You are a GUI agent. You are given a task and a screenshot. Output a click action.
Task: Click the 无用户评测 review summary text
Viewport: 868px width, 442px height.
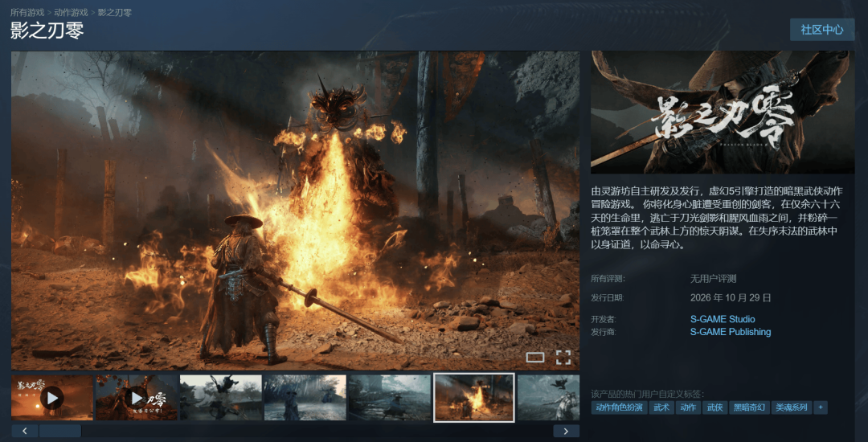click(x=713, y=279)
